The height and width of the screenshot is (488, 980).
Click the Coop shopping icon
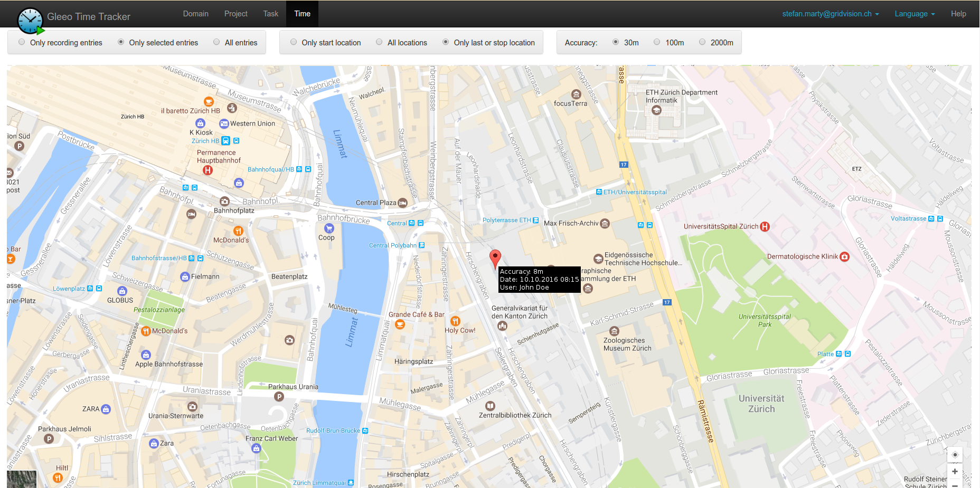[329, 228]
